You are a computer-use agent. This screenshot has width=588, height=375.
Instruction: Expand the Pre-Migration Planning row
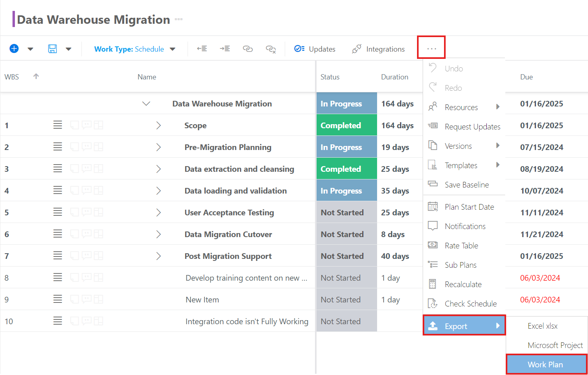coord(158,147)
